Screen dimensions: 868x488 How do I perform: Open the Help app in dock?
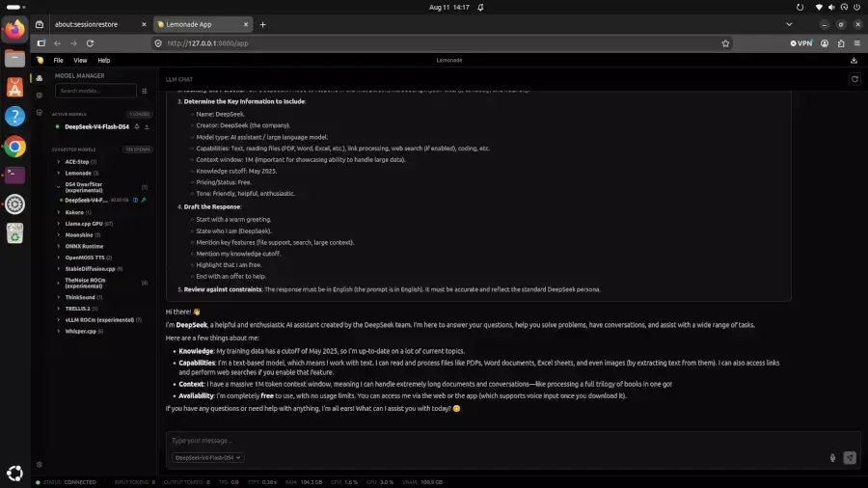click(14, 117)
